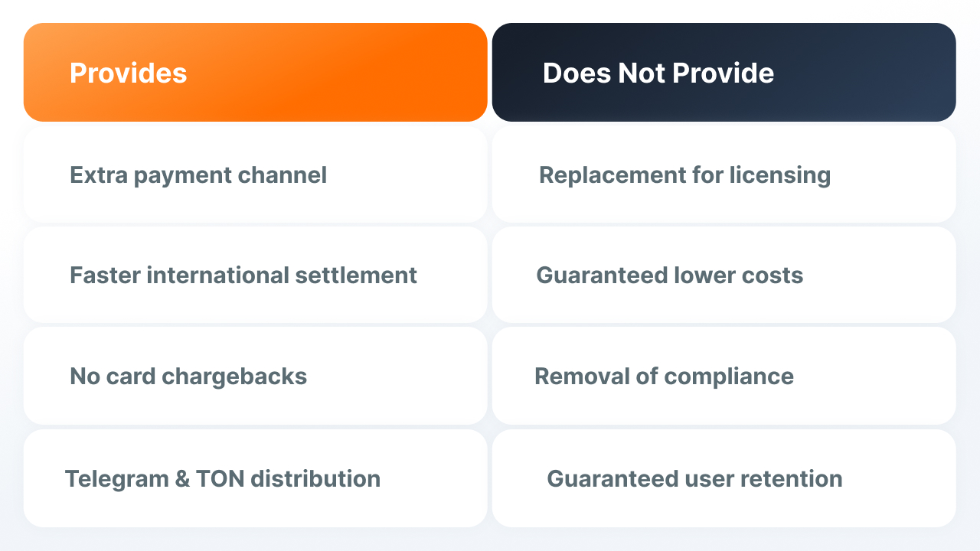The height and width of the screenshot is (551, 980).
Task: Click the Extra payment channel text
Action: (x=198, y=175)
